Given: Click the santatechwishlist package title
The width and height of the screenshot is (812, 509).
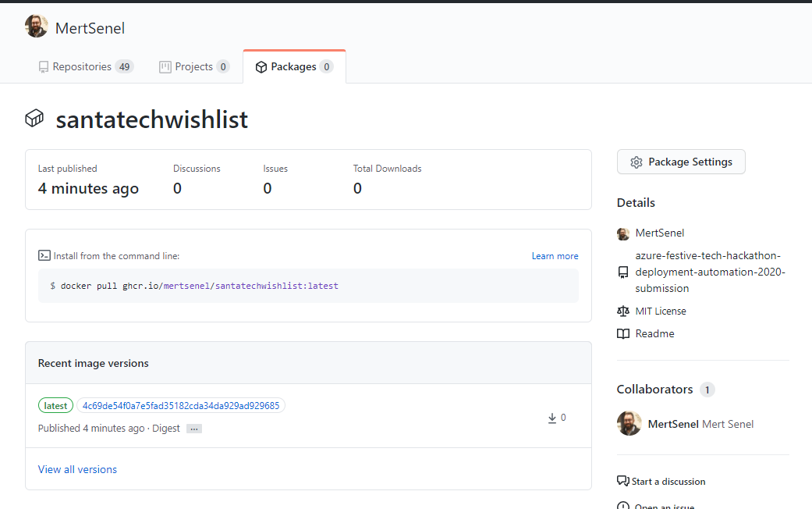Looking at the screenshot, I should (x=152, y=119).
